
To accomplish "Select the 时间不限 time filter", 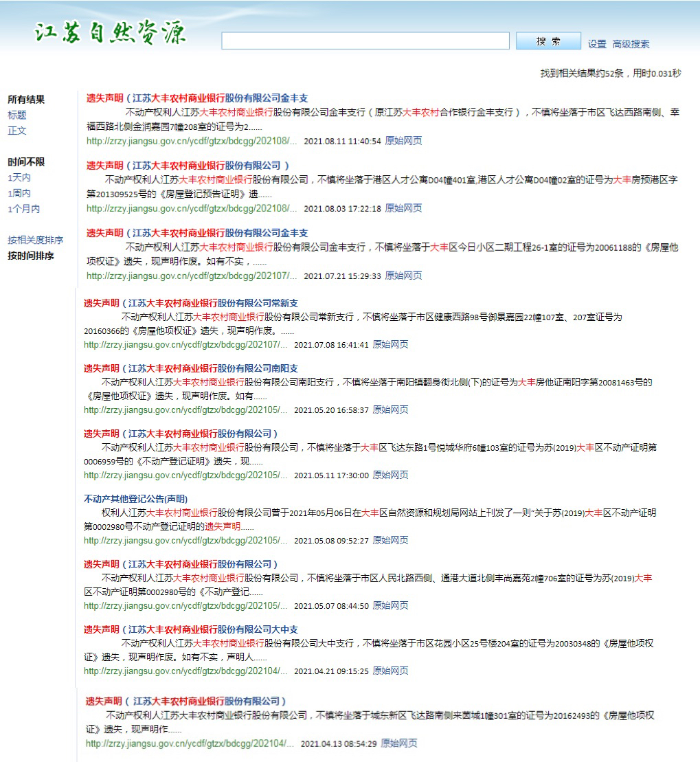I will coord(26,162).
